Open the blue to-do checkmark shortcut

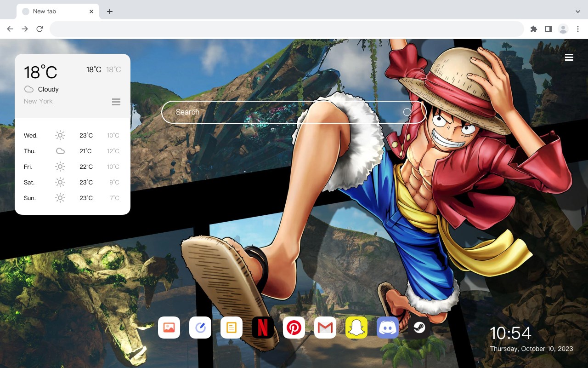pos(200,328)
